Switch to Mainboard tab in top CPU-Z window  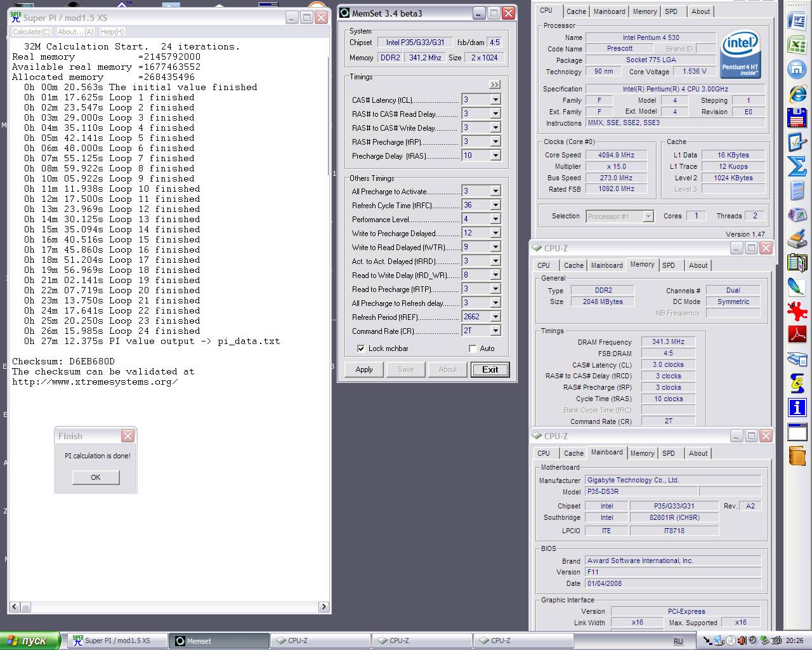point(609,11)
